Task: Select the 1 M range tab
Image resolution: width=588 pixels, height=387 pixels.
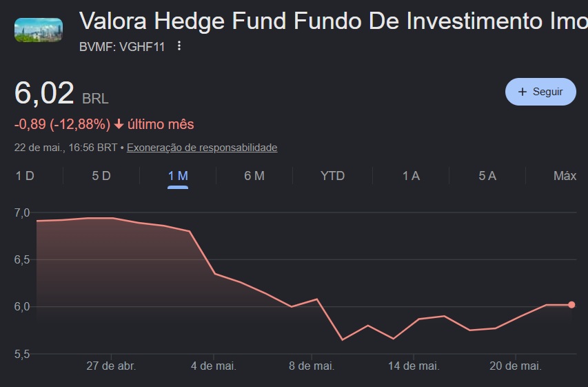Action: tap(178, 176)
